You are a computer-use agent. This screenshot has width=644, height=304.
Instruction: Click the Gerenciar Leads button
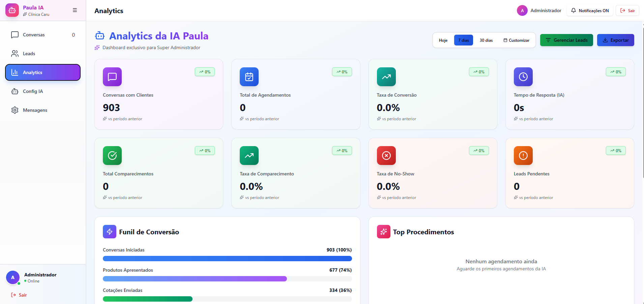(566, 40)
